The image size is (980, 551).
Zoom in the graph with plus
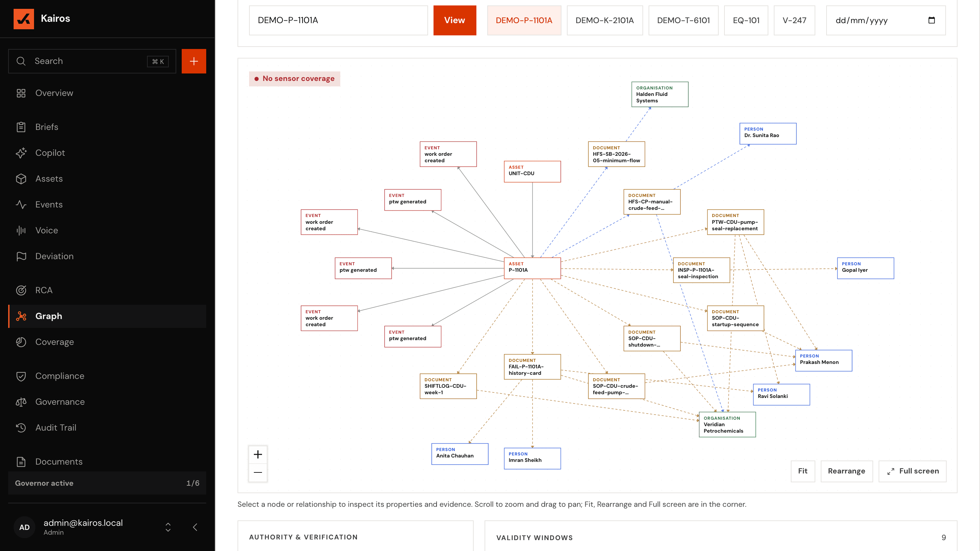click(x=258, y=454)
